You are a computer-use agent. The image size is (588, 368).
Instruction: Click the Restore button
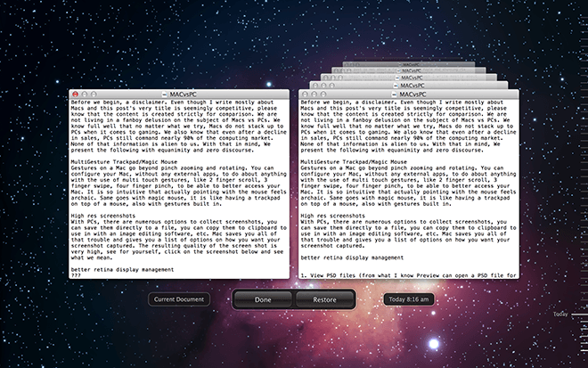click(x=324, y=299)
